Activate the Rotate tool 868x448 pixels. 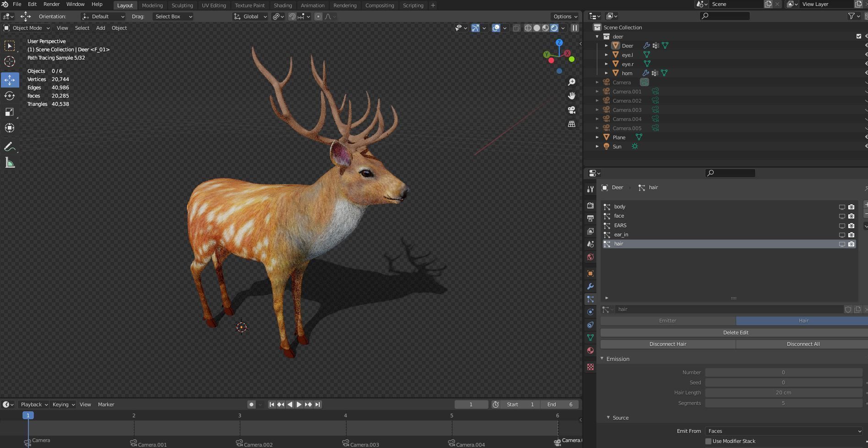coord(10,96)
